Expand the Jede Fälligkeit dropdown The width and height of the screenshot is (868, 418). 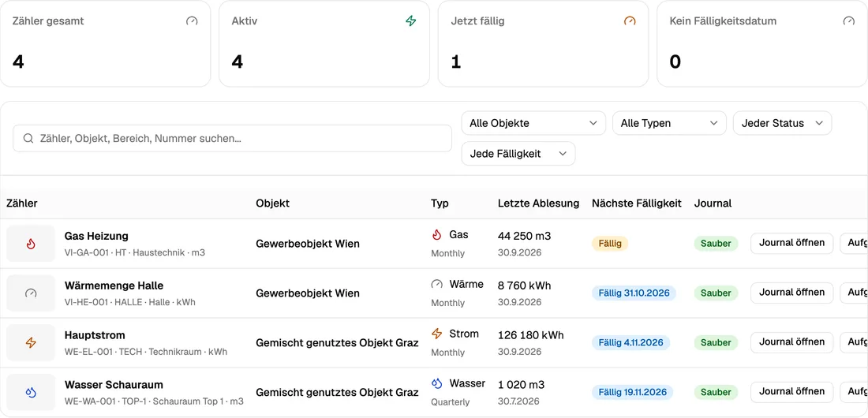[x=518, y=153]
